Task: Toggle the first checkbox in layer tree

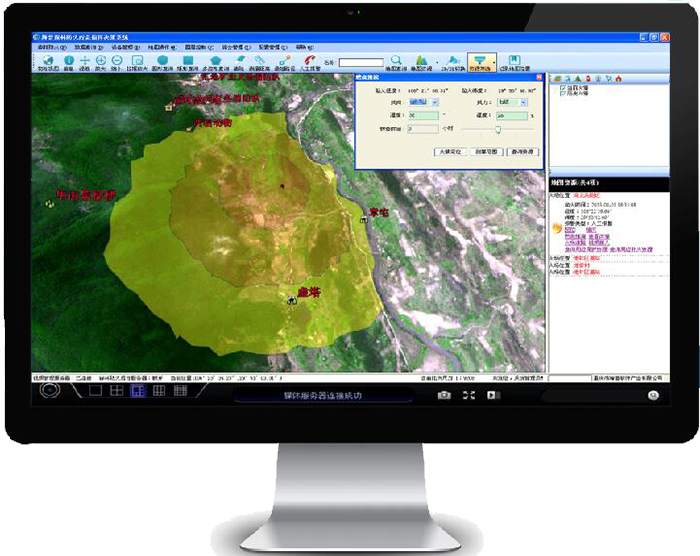Action: click(x=564, y=88)
